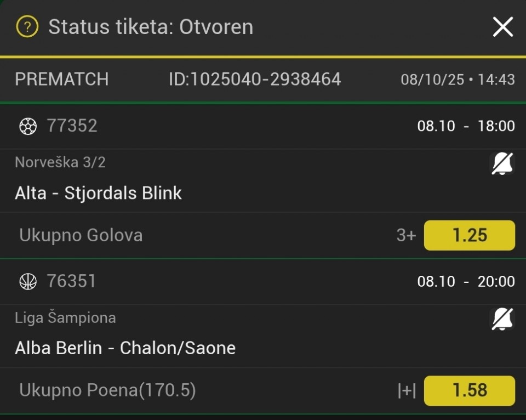Click the basketball icon beside 76351
526x420 pixels.
click(x=28, y=282)
